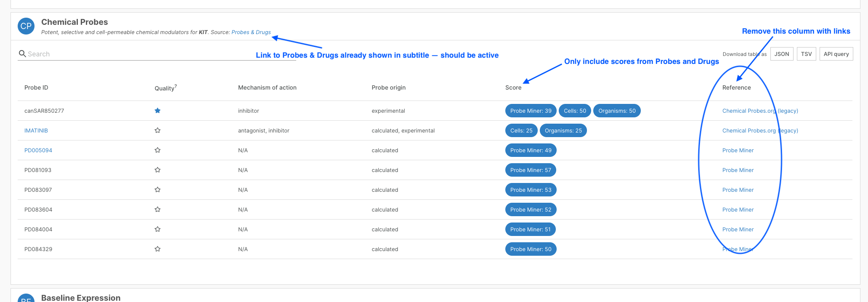Viewport: 868px width, 302px height.
Task: Sort by the Score column header
Action: (x=513, y=87)
